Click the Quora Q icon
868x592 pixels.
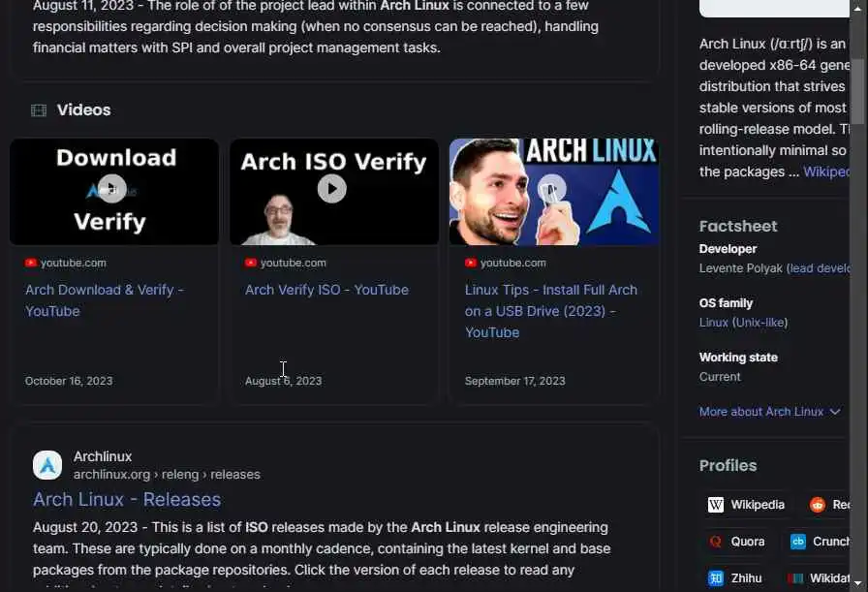716,541
